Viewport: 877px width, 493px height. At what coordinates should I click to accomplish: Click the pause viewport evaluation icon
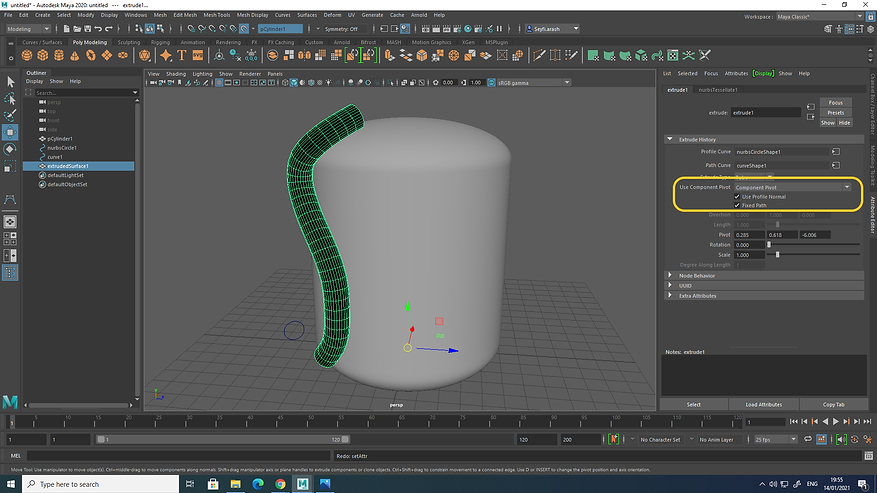click(499, 29)
